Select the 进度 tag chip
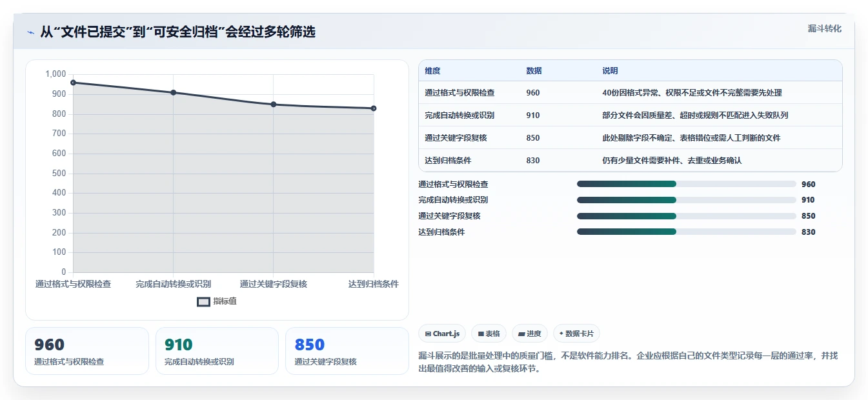Viewport: 868px width, 400px height. point(529,334)
